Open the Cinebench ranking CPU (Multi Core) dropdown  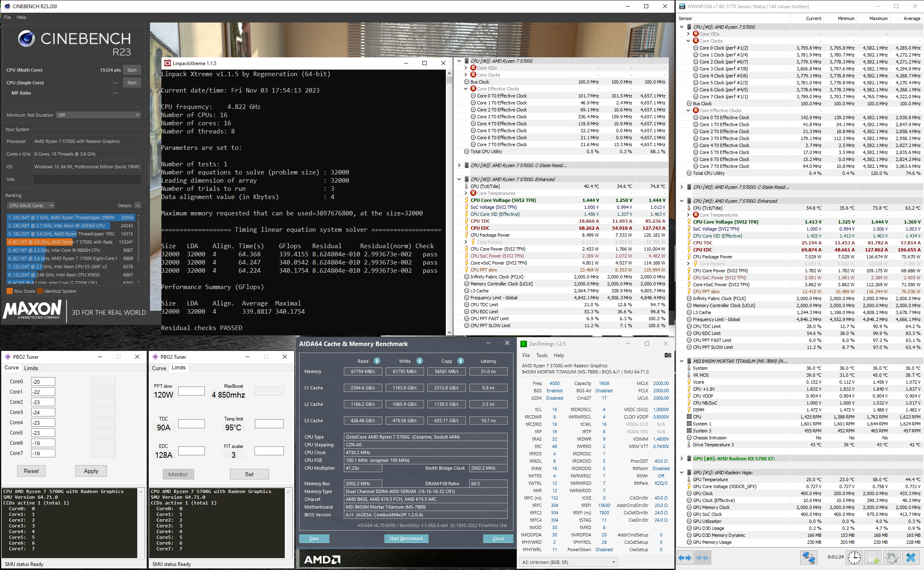click(x=31, y=206)
